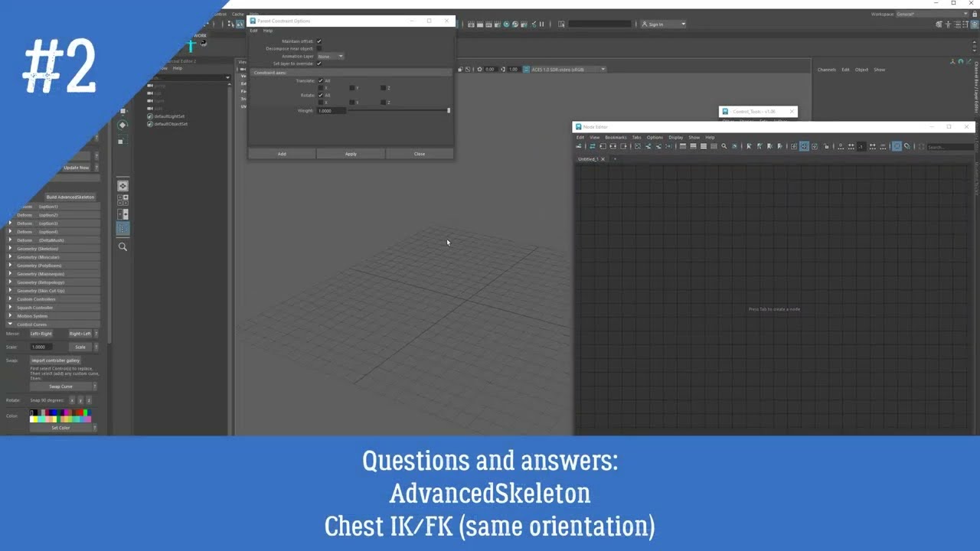Enable the Translate Y checkbox
980x551 pixels.
pos(352,88)
